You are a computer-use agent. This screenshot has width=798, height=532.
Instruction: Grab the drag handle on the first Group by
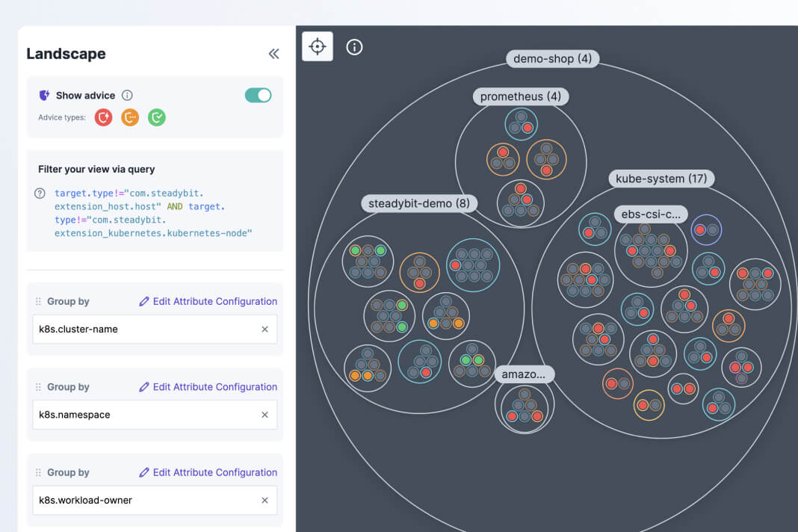[x=37, y=301]
